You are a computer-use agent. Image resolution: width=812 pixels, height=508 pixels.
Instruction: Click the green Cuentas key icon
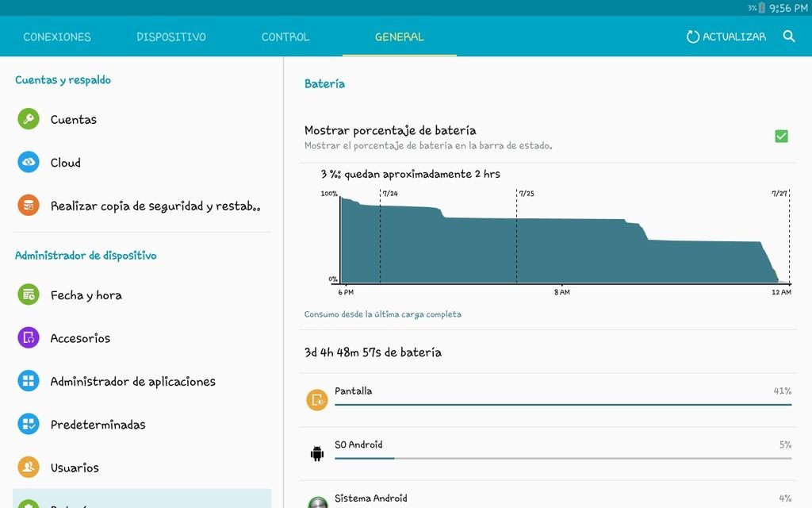tap(29, 119)
